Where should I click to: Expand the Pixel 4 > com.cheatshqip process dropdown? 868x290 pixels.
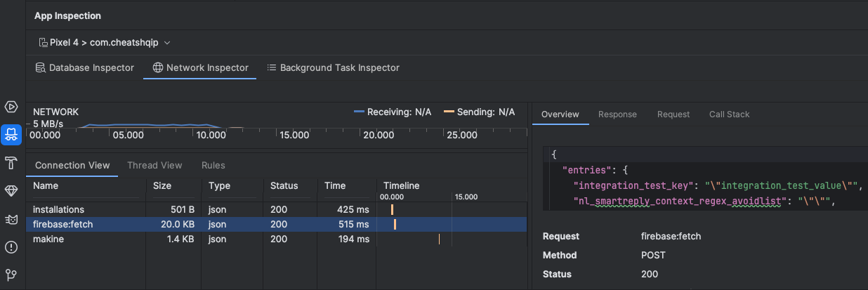tap(105, 43)
